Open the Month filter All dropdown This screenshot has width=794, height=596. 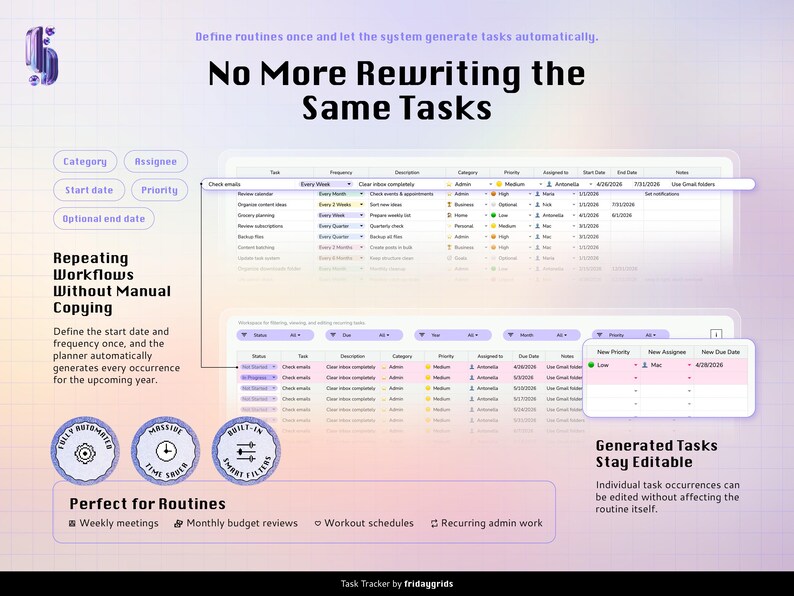pos(562,335)
